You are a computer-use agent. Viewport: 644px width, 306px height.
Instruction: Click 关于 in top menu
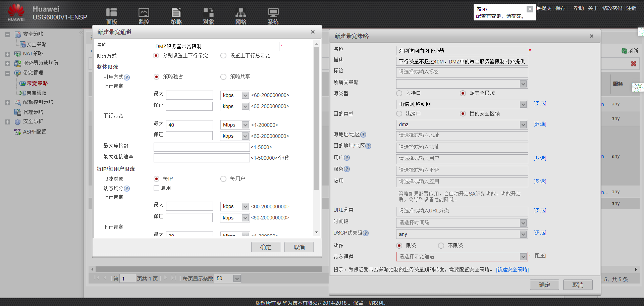593,8
